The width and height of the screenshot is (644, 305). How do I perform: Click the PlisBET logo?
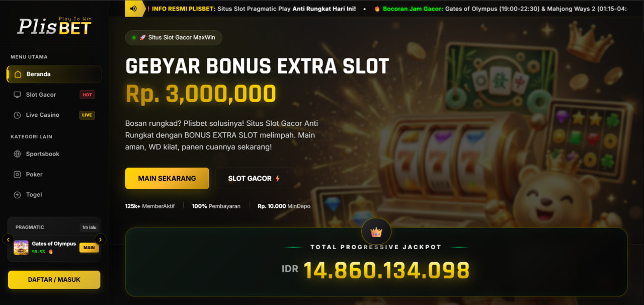(x=54, y=26)
